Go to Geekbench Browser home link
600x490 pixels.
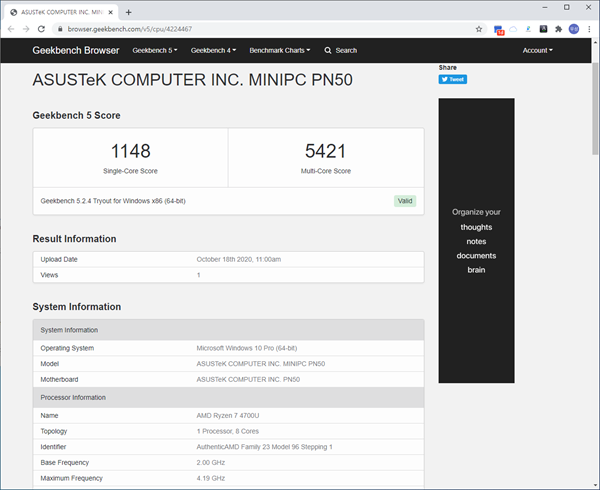pos(76,50)
